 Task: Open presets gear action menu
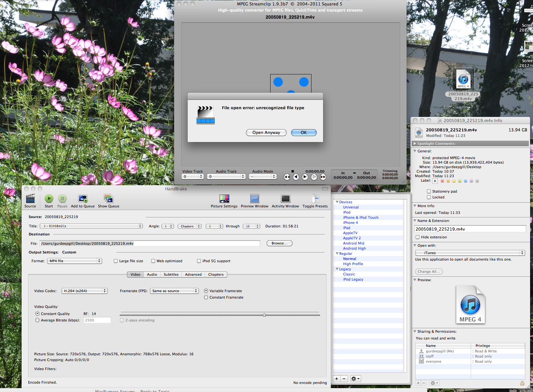(x=356, y=379)
